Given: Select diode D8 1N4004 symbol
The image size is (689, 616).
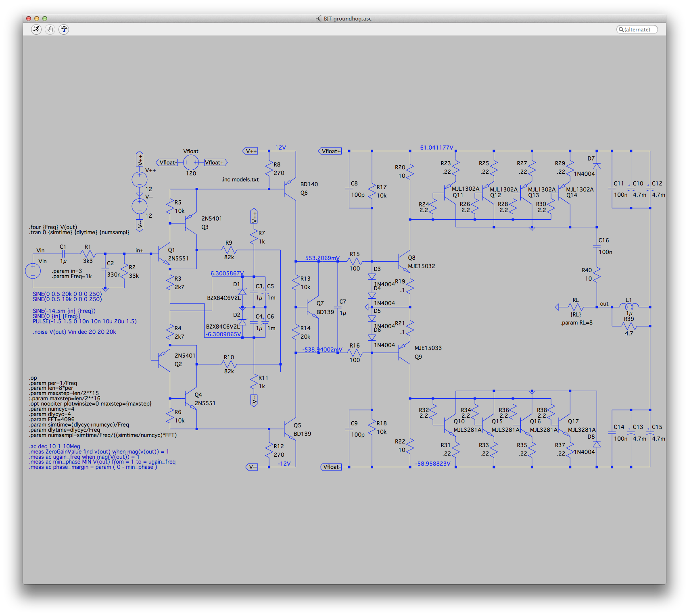Looking at the screenshot, I should (x=597, y=444).
